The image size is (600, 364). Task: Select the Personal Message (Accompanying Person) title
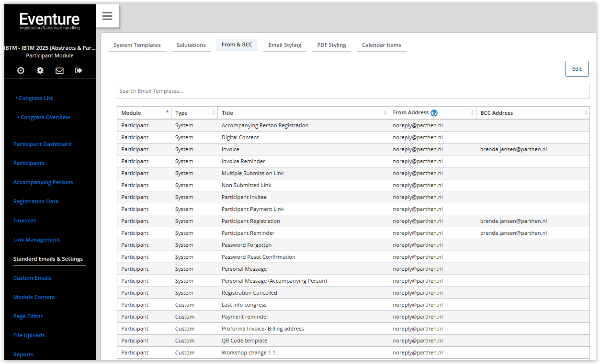point(274,281)
